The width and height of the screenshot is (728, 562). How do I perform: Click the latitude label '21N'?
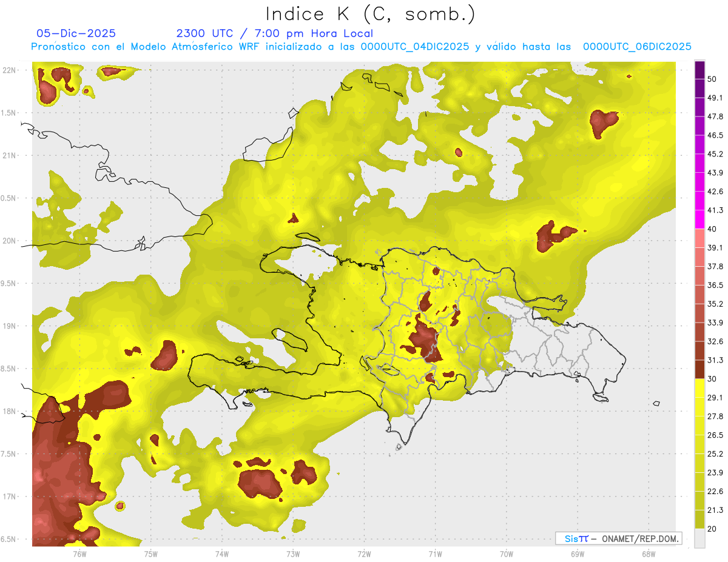tap(10, 155)
